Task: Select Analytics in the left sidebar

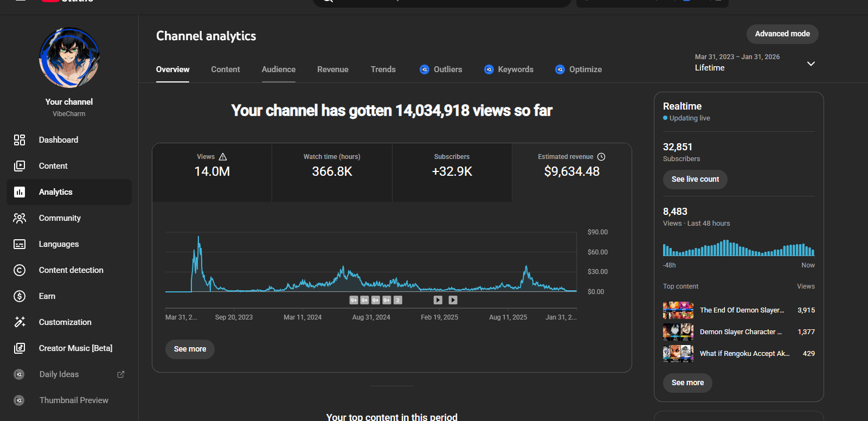Action: pos(69,192)
